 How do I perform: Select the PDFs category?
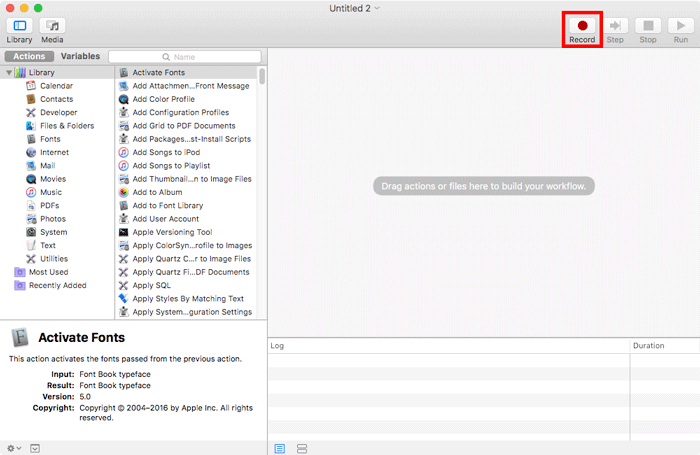tap(50, 205)
